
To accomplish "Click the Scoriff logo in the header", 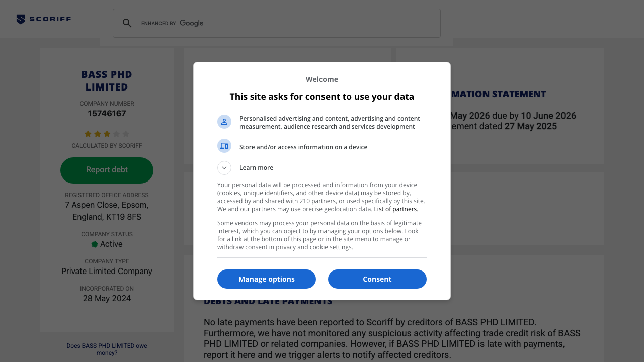I will 44,19.
